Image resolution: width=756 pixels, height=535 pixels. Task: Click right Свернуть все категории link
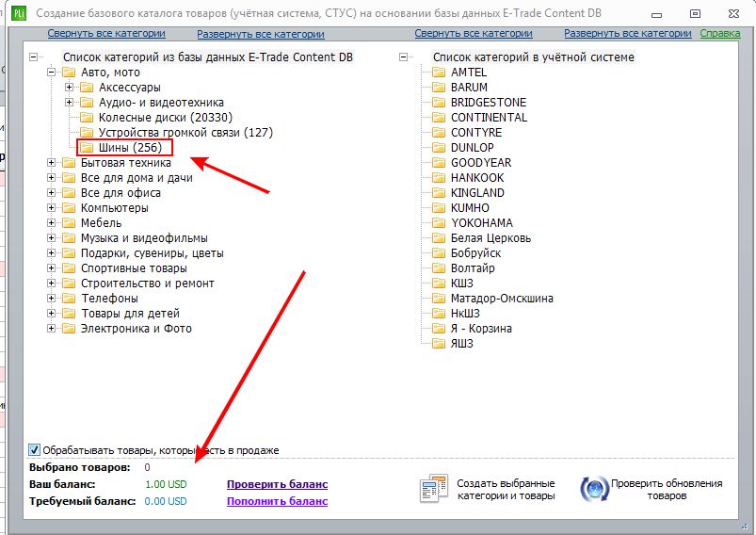click(474, 34)
